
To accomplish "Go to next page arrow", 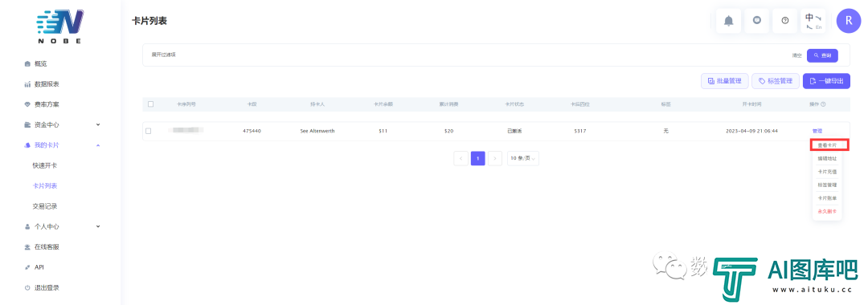I will pos(495,158).
